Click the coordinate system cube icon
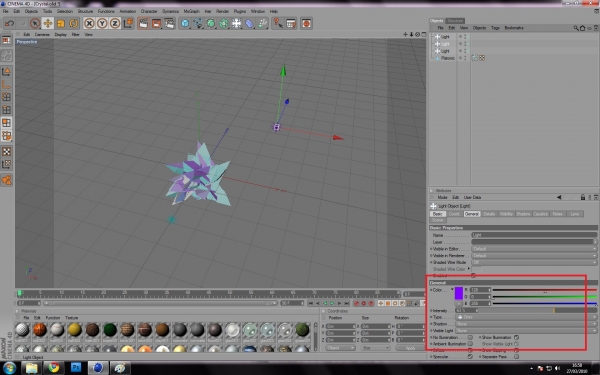This screenshot has width=600, height=375. pyautogui.click(x=128, y=23)
